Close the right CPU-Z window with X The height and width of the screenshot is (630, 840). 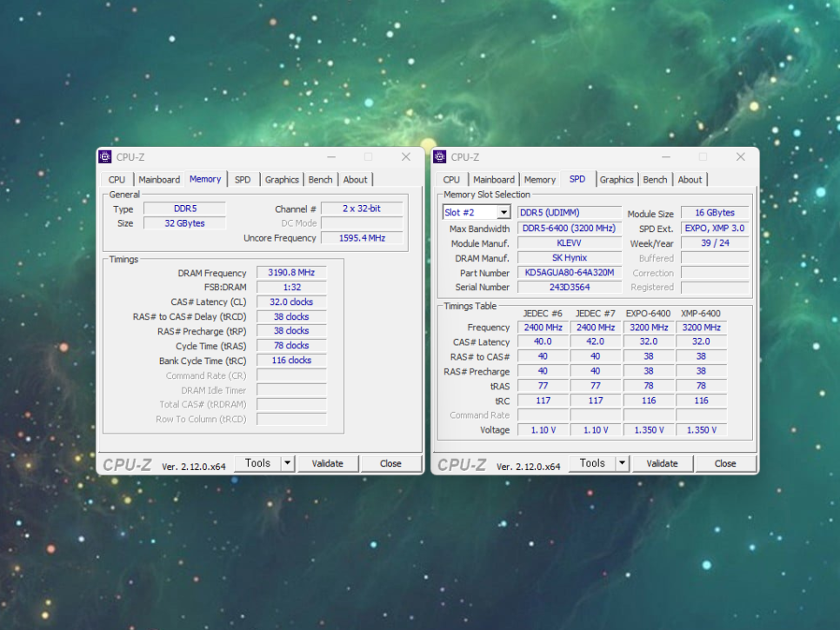click(x=740, y=156)
